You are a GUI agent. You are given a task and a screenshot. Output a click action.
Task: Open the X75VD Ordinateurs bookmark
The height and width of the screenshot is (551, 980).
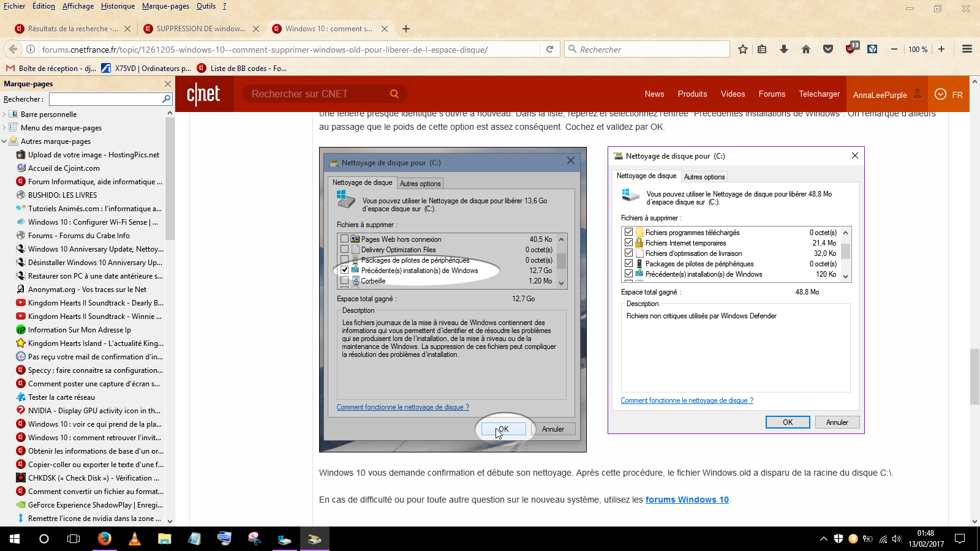coord(146,68)
